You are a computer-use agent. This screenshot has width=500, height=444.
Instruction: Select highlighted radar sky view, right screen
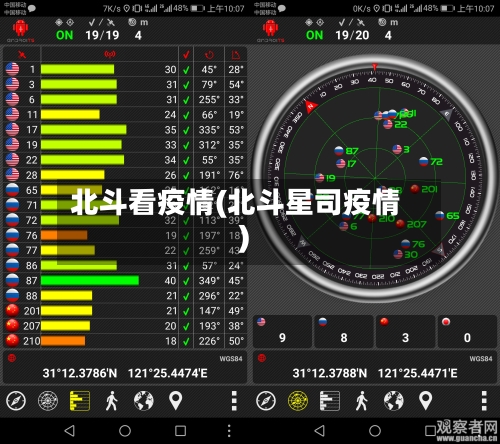point(298,401)
